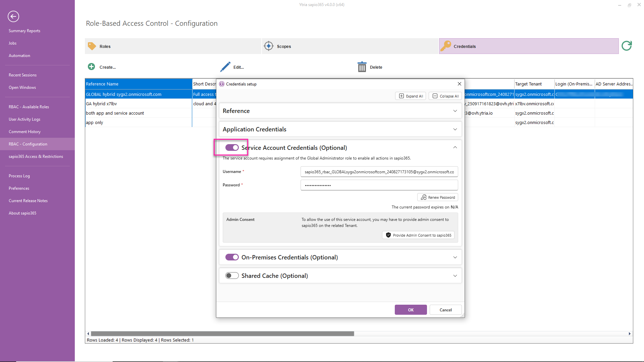Enable the Shared Cache toggle

[232, 276]
